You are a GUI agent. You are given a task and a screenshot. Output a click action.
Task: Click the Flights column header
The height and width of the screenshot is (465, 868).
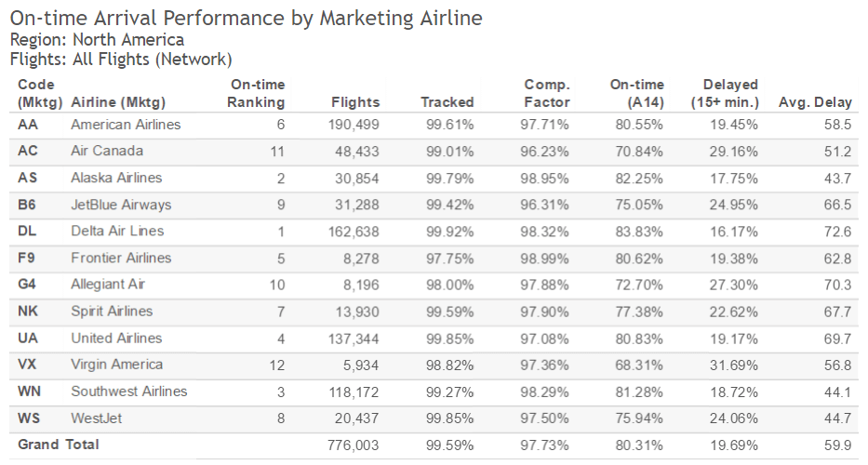pyautogui.click(x=354, y=102)
